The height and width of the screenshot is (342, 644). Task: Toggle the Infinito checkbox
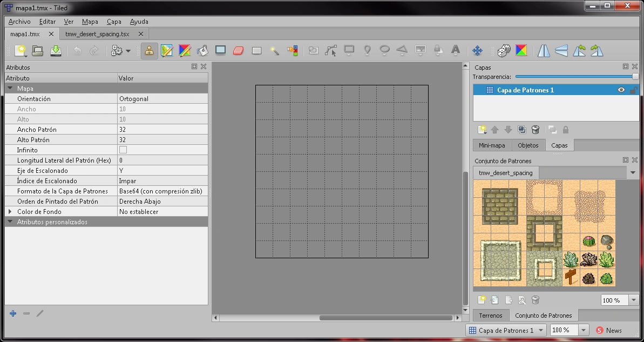click(123, 150)
